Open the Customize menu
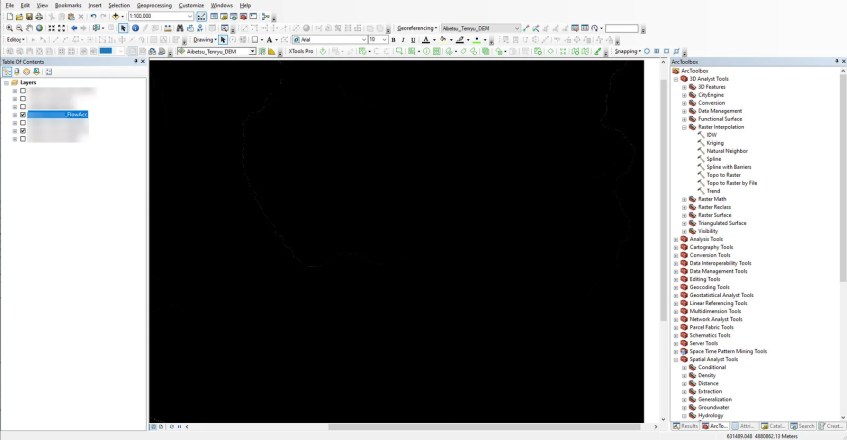 pyautogui.click(x=191, y=5)
